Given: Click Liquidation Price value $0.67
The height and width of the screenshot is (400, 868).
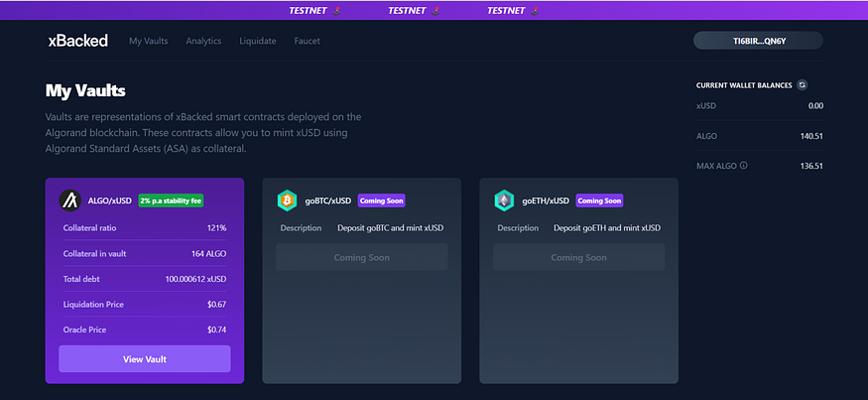Looking at the screenshot, I should pyautogui.click(x=217, y=304).
